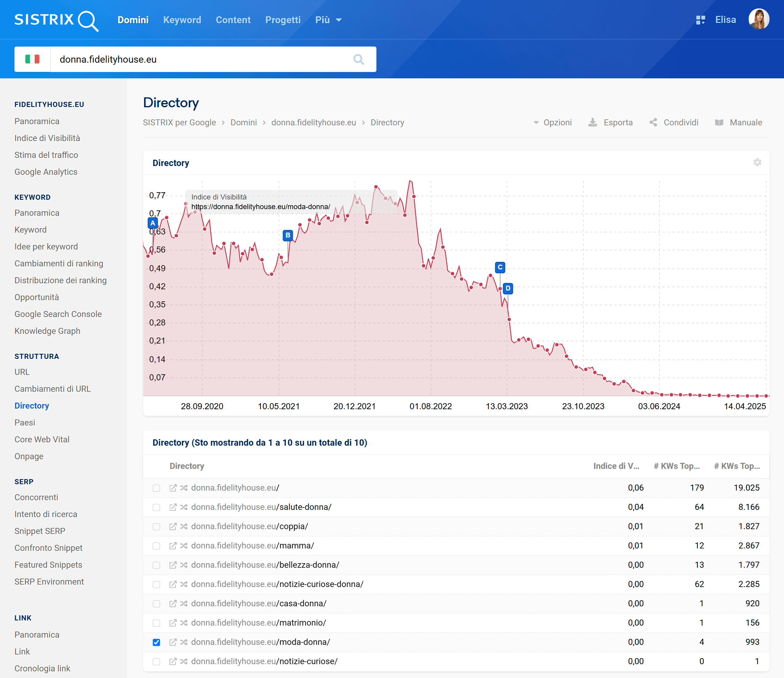This screenshot has height=678, width=784.
Task: Open external link icon for moda-donna row
Action: [172, 642]
